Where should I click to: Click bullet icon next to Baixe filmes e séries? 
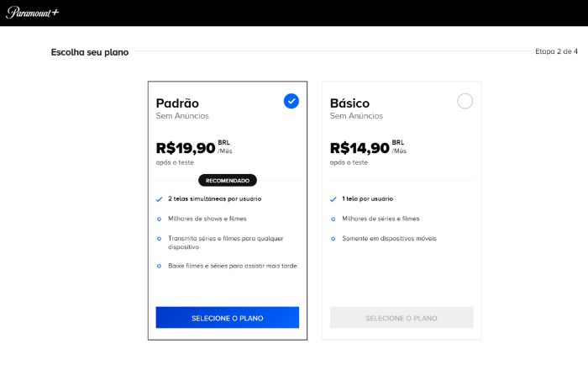[159, 266]
